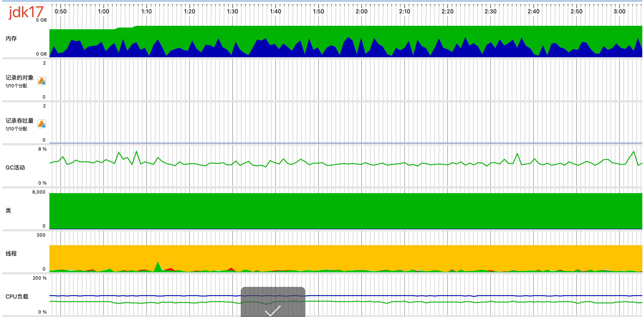Image resolution: width=644 pixels, height=317 pixels.
Task: Click the 5 GB axis label on memory chart
Action: coord(41,20)
